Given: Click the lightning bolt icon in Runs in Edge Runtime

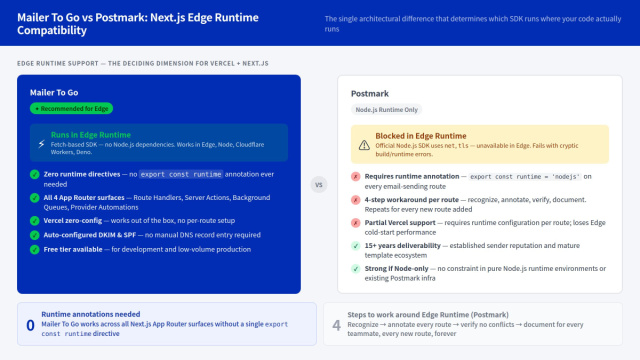Looking at the screenshot, I should [x=41, y=144].
